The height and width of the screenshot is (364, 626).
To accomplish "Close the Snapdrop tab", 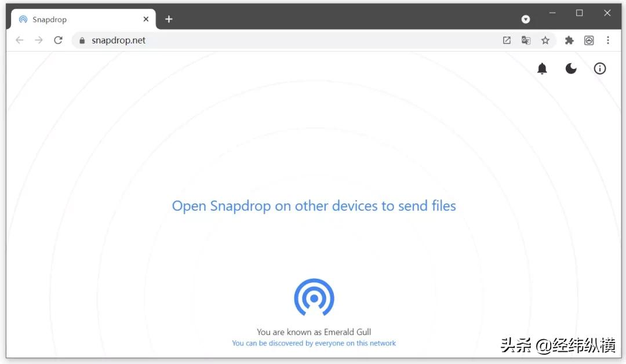I will (x=146, y=19).
